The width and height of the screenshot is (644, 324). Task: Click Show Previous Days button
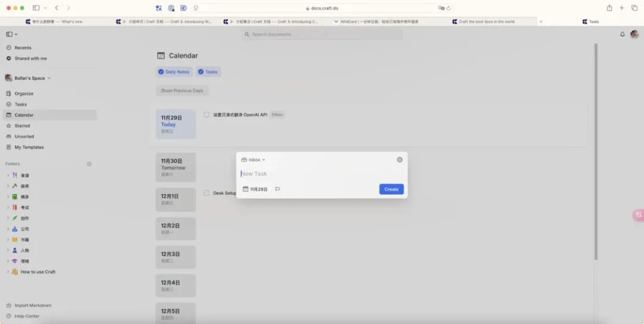(x=182, y=90)
